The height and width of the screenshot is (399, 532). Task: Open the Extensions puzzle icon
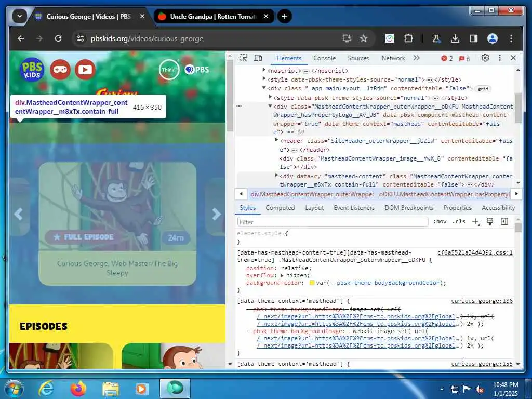(x=408, y=38)
